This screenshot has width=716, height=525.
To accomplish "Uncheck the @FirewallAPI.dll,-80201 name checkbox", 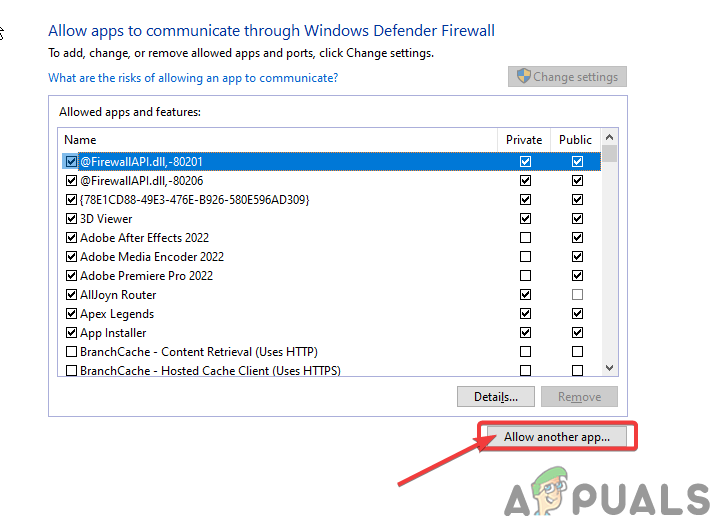I will pyautogui.click(x=71, y=162).
